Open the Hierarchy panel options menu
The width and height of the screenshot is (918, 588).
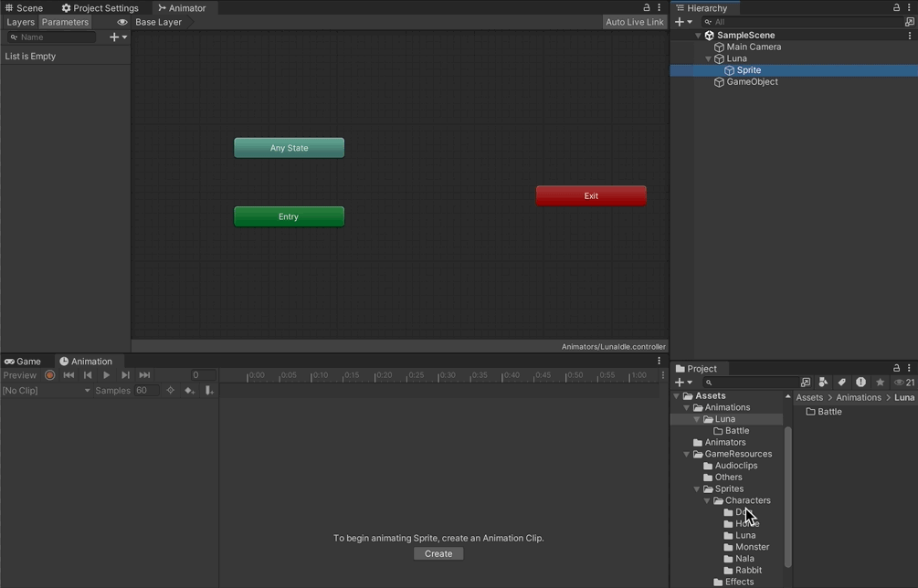tap(909, 7)
